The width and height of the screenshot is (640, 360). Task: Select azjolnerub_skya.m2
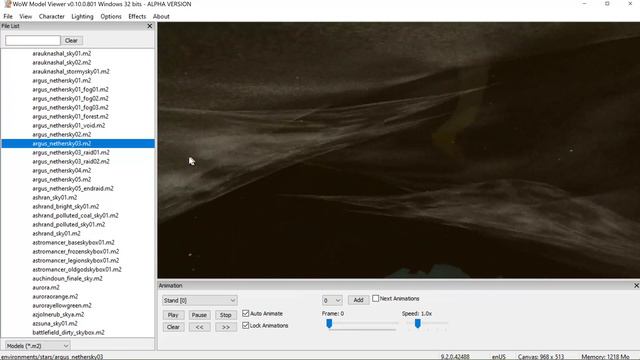pyautogui.click(x=58, y=314)
